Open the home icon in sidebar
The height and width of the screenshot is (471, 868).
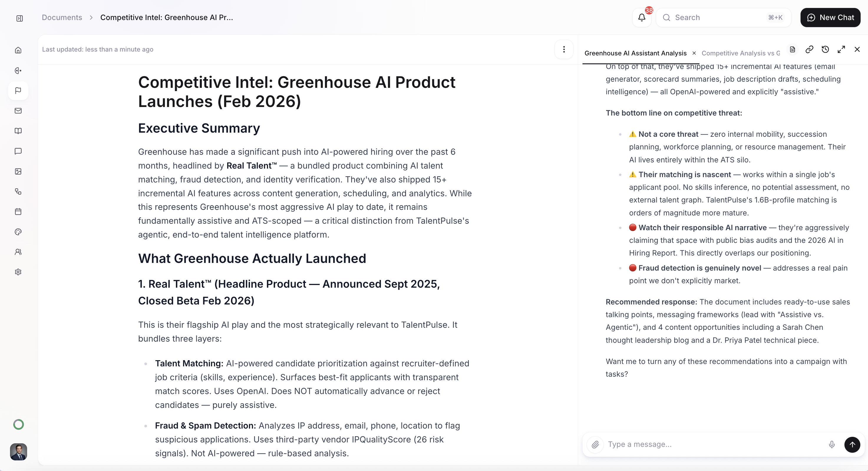pos(18,50)
